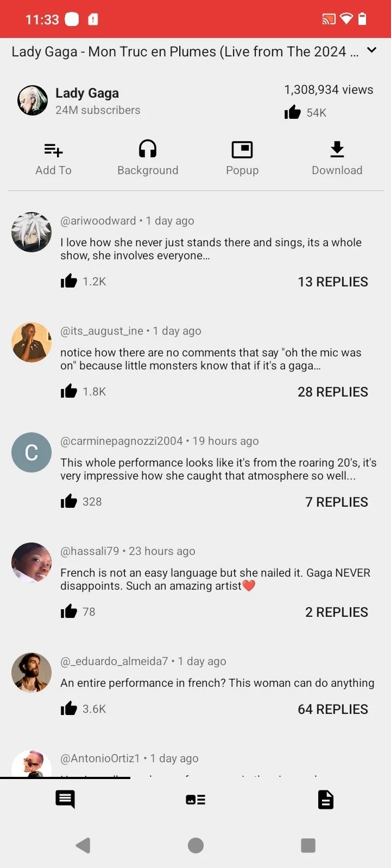
Task: View 7 REPLIES on carminepagnozzi2004 comment
Action: 336,502
